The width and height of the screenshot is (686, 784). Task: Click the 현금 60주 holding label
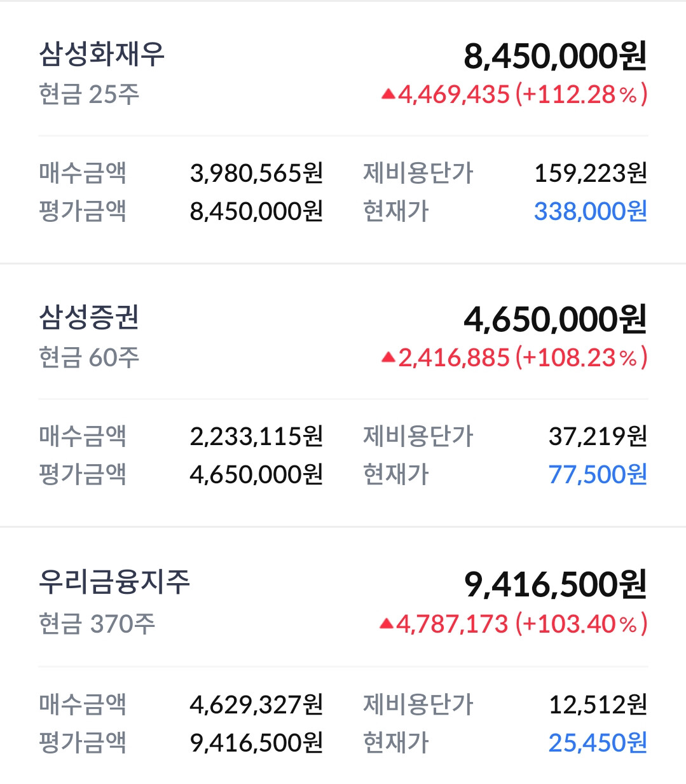89,358
